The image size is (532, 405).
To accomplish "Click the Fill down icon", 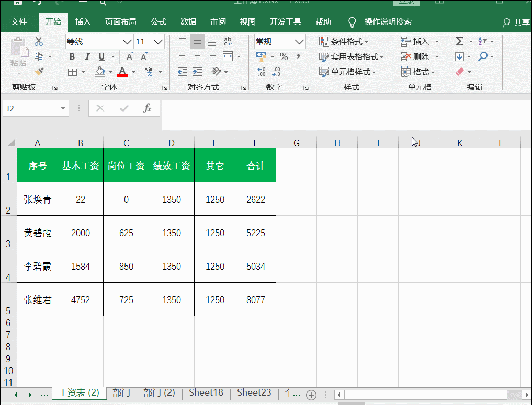I will (459, 56).
